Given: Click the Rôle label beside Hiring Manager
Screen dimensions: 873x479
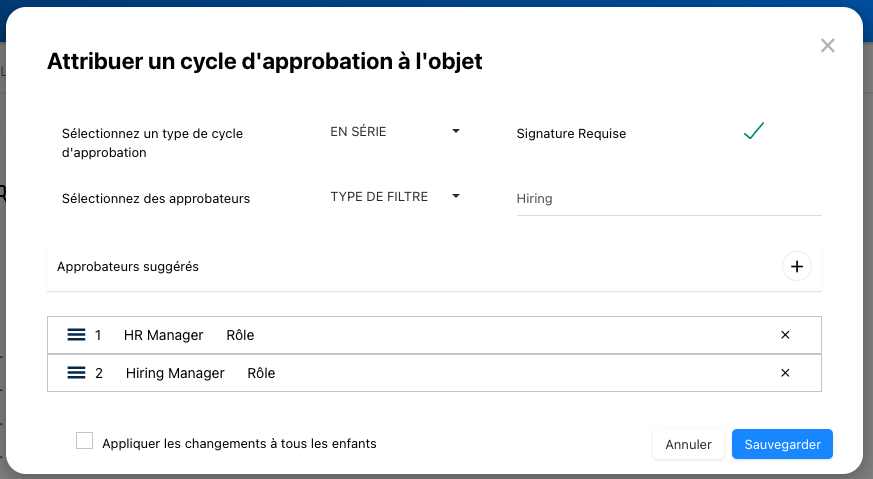Looking at the screenshot, I should click(261, 373).
